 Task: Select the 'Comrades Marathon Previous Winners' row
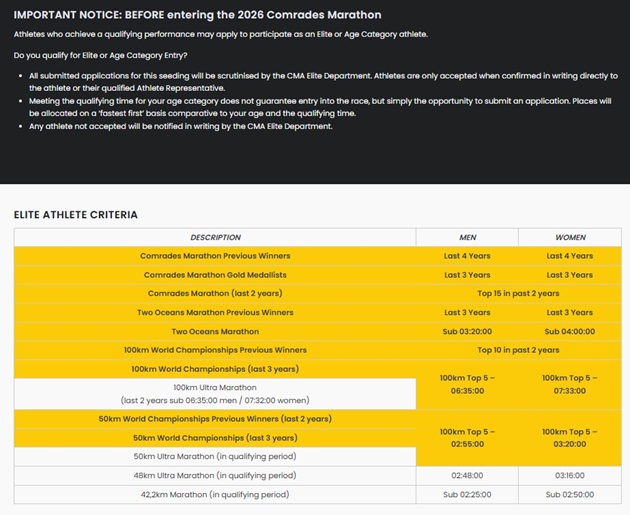(215, 256)
